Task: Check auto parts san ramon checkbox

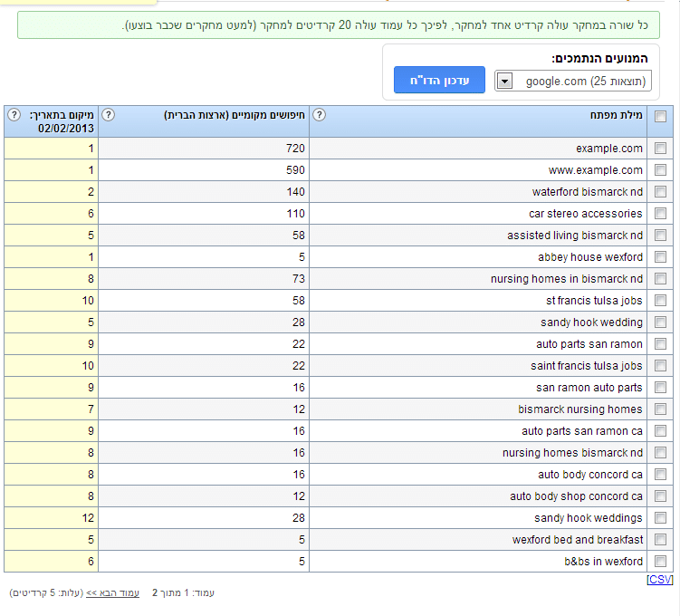Action: point(660,344)
